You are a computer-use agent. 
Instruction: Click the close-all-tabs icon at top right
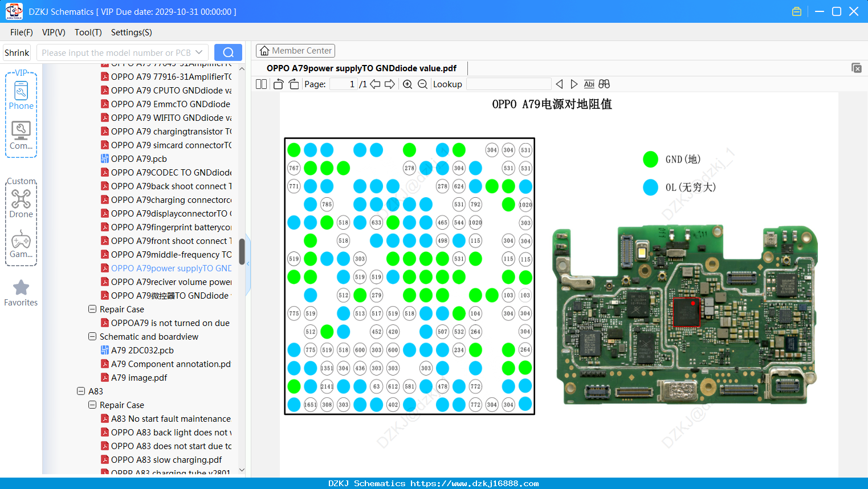(856, 68)
